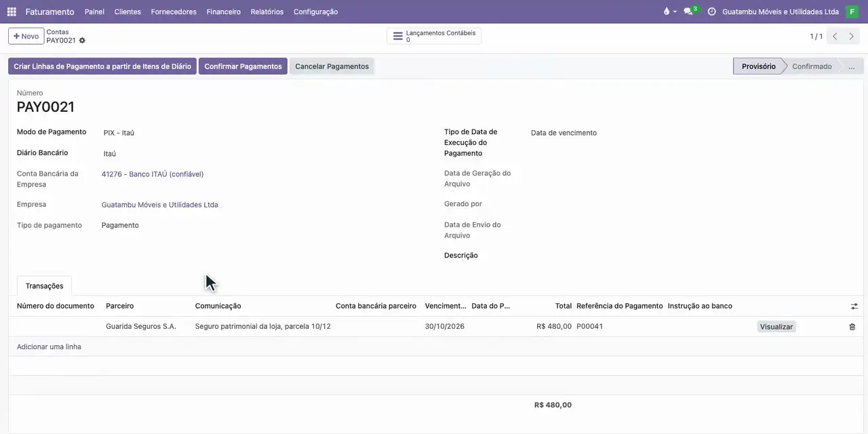
Task: Go to previous record arrow
Action: click(835, 37)
